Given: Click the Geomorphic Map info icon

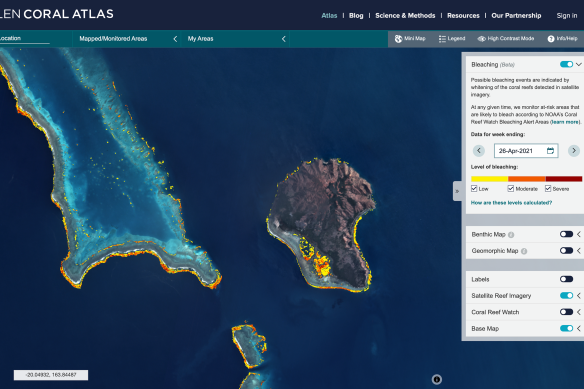Looking at the screenshot, I should click(524, 251).
